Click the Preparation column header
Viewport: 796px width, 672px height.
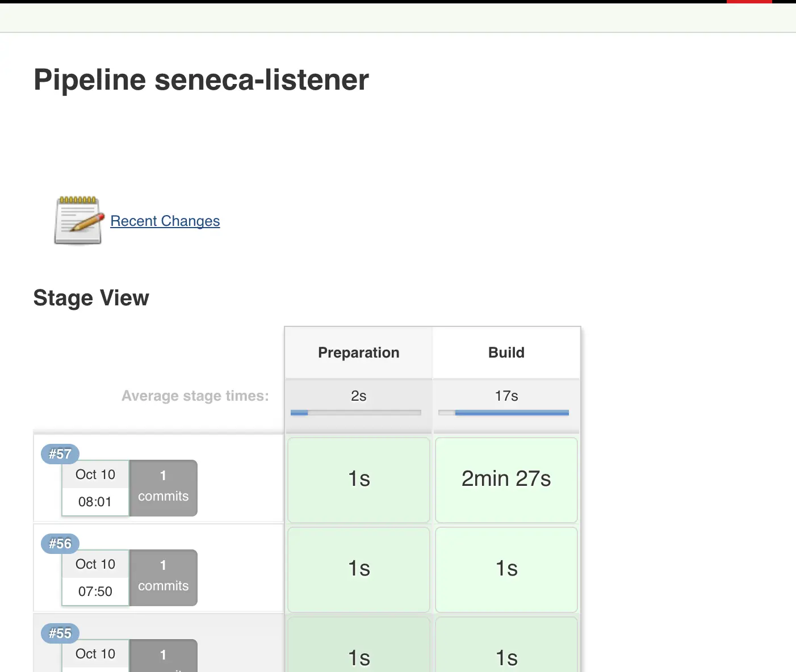coord(359,352)
